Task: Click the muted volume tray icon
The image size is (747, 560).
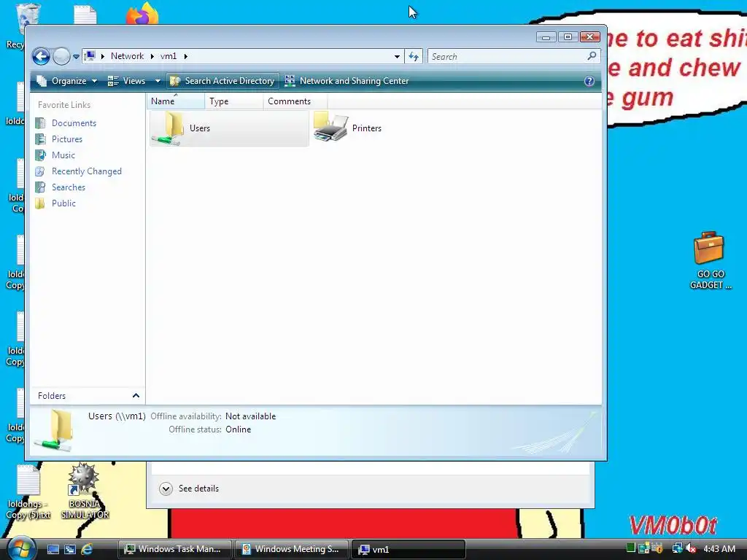Action: pyautogui.click(x=691, y=548)
